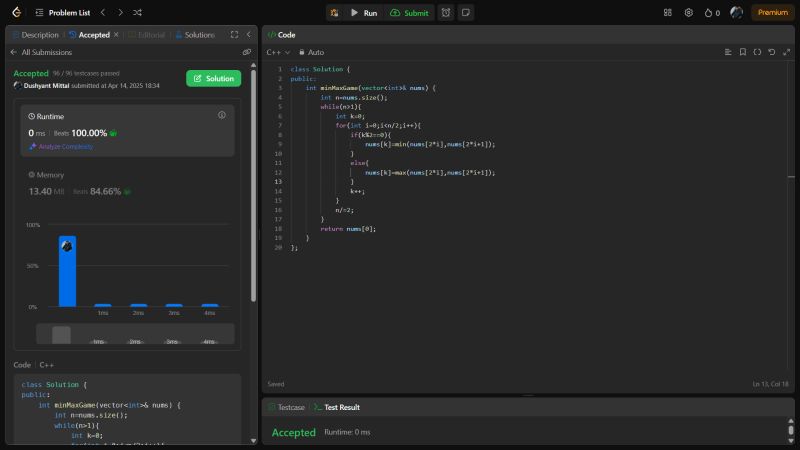Click the 'Accepted' text in Test Result

tap(294, 432)
